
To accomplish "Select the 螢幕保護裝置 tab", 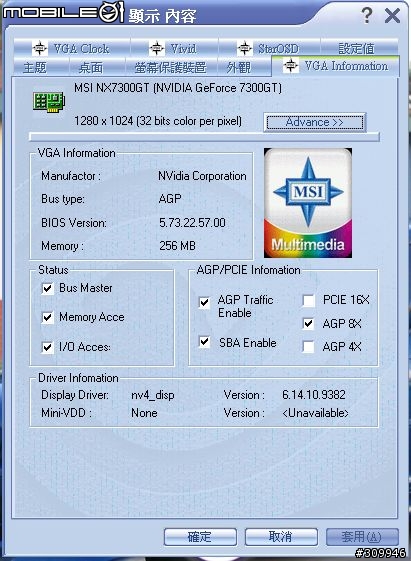I will tap(171, 67).
